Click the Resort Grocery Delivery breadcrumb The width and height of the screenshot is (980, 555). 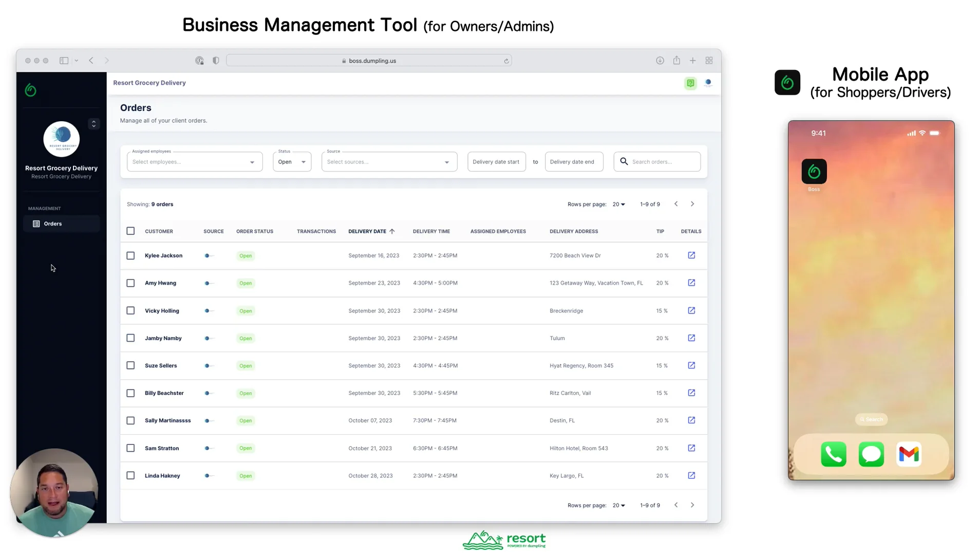pos(149,83)
